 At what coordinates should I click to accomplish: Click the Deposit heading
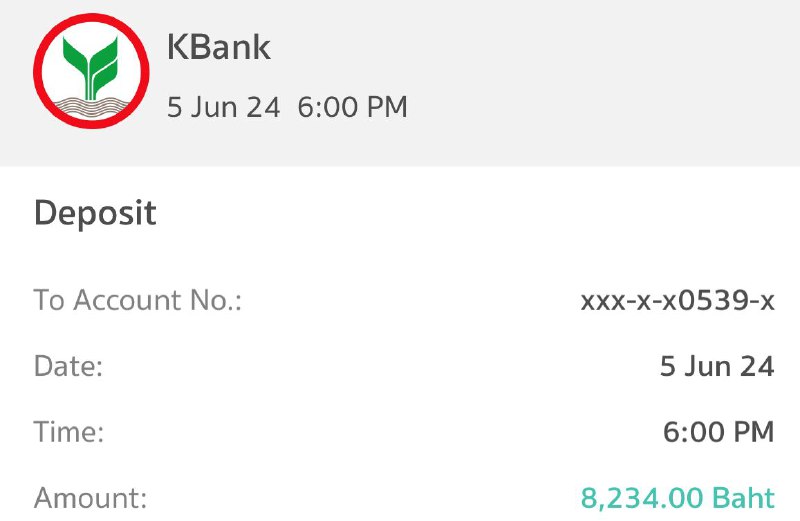pos(95,213)
